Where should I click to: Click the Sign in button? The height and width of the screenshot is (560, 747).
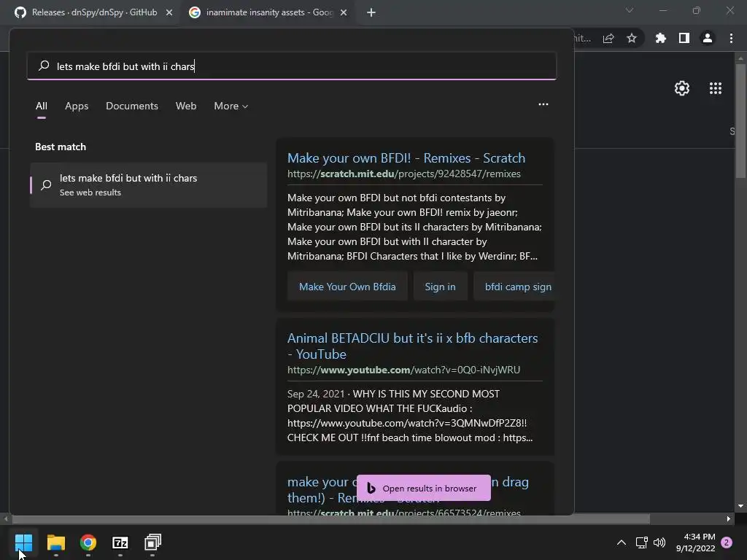tap(440, 287)
